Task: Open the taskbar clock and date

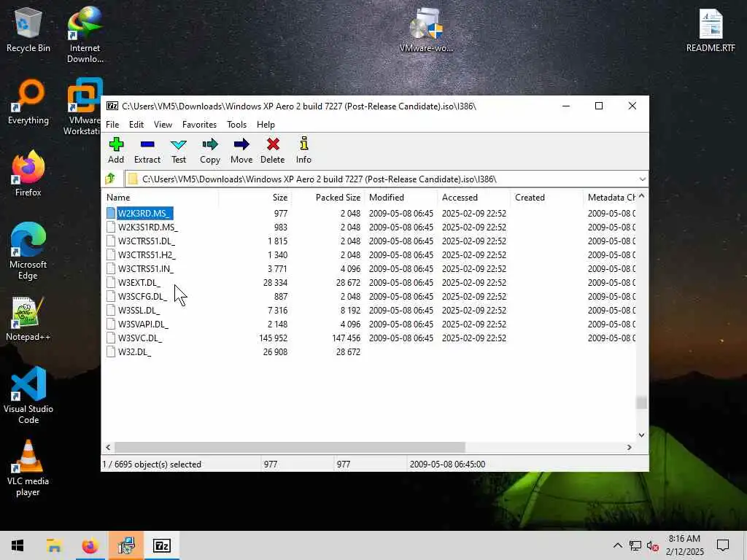Action: click(684, 545)
